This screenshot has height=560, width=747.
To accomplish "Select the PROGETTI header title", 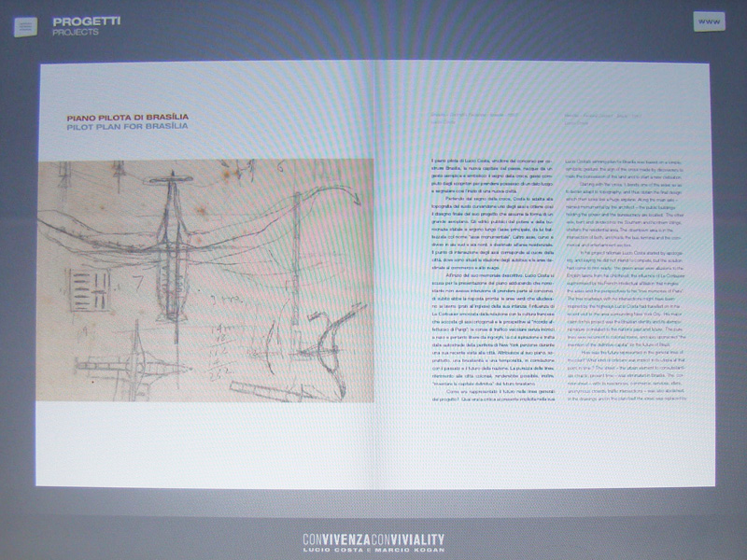I will 86,21.
